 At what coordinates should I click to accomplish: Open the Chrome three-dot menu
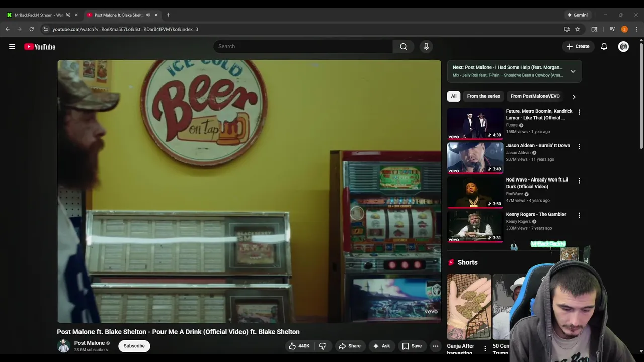[636, 29]
